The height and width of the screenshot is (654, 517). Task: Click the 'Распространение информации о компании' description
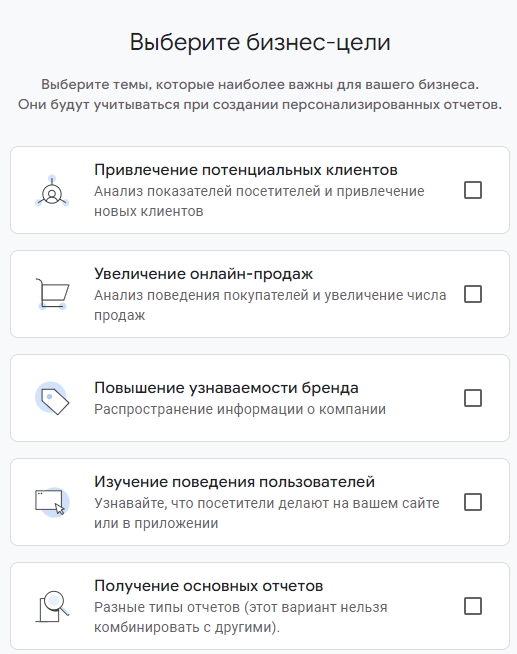click(240, 409)
